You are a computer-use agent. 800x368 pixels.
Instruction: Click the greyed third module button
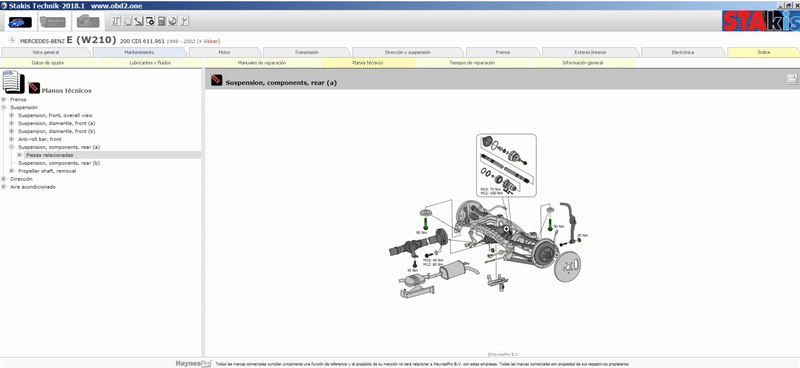(x=88, y=21)
